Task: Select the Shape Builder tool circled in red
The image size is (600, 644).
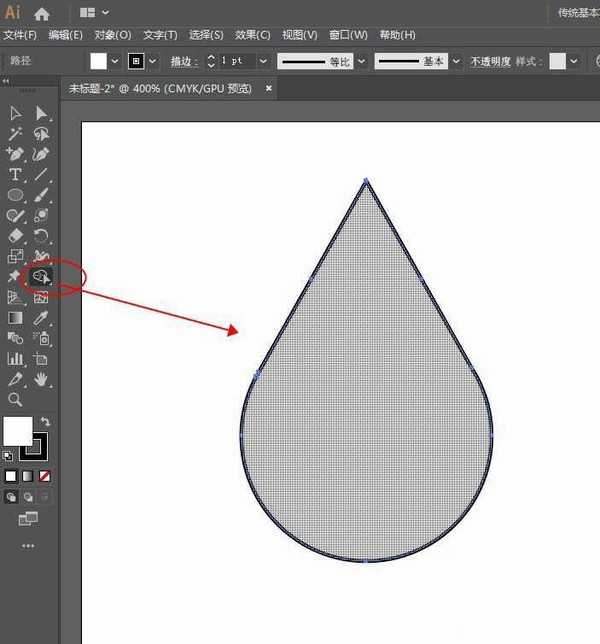Action: tap(41, 276)
